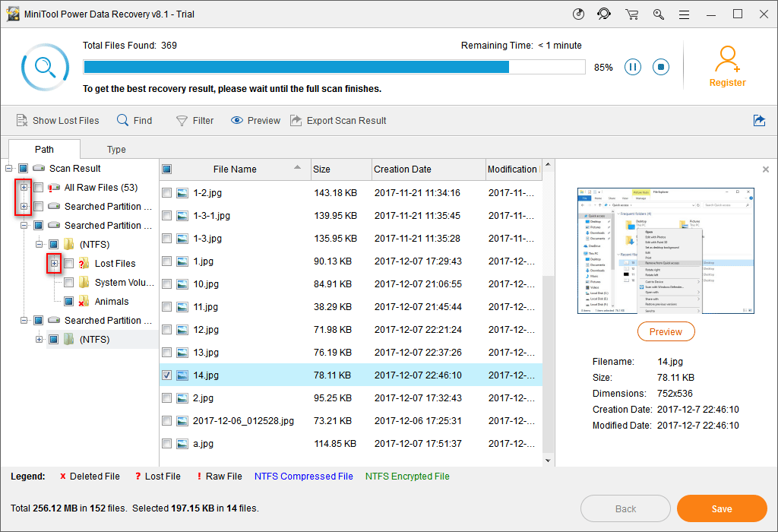
Task: Stop the scan in progress
Action: [x=661, y=67]
